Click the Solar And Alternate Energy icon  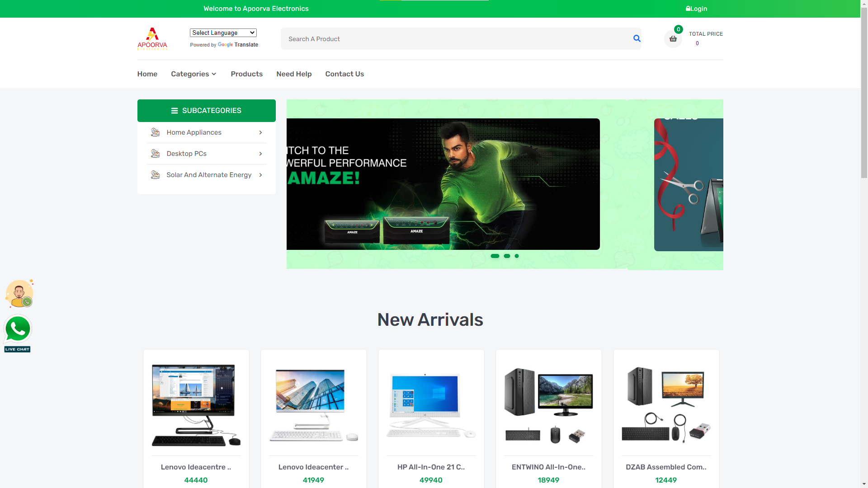pyautogui.click(x=155, y=175)
